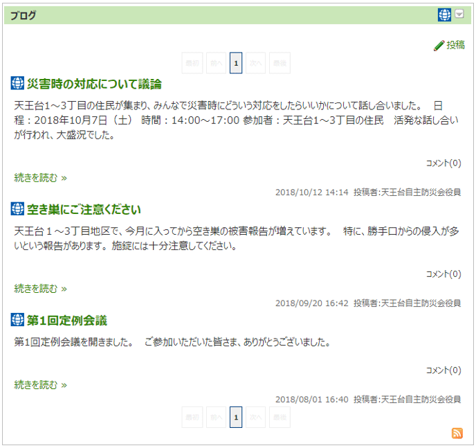Click the globe icon in the ブログ header
Screen dimensions: 476x448
[x=444, y=15]
